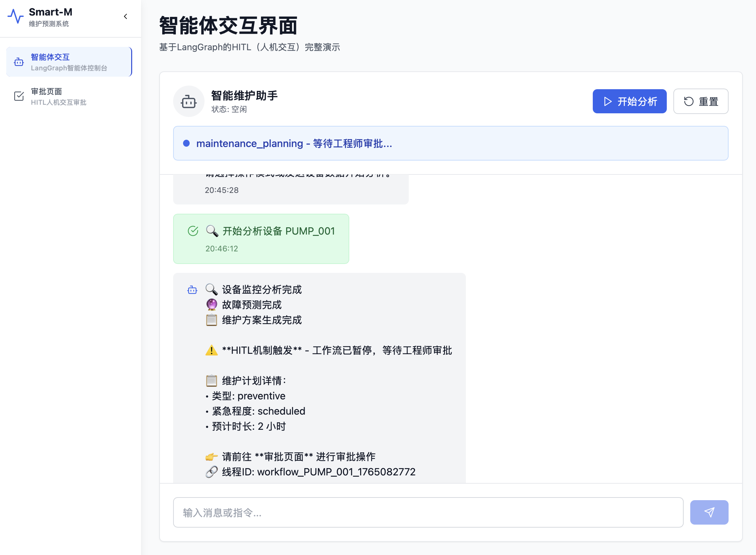Click the 20:45:28 timestamp
Screen dimensions: 756x555
click(222, 190)
